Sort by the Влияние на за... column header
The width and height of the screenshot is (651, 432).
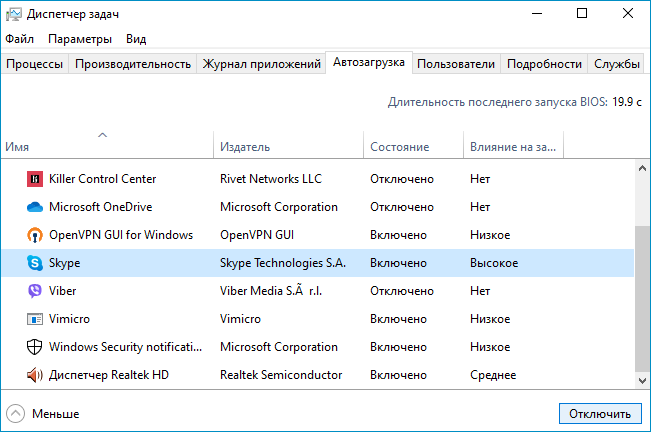point(513,145)
